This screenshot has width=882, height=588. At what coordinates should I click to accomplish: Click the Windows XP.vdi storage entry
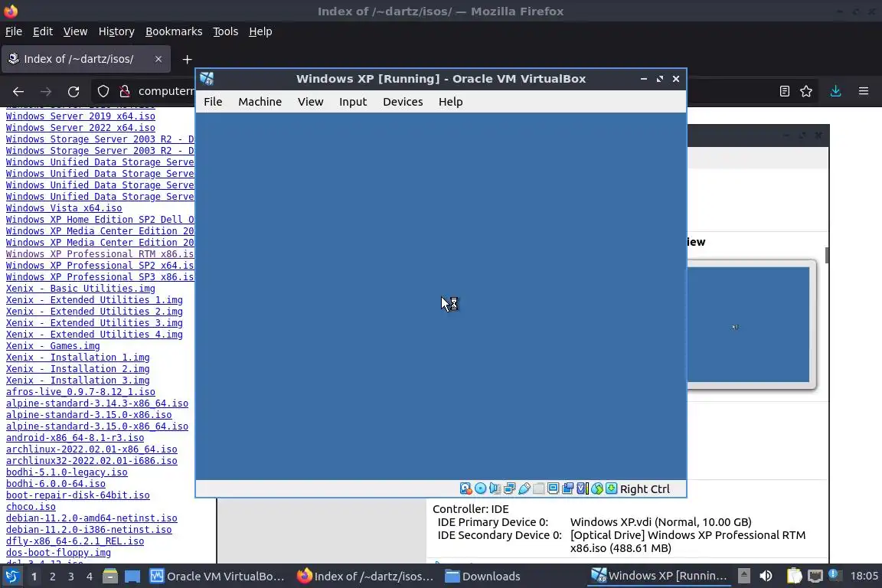[x=661, y=522]
